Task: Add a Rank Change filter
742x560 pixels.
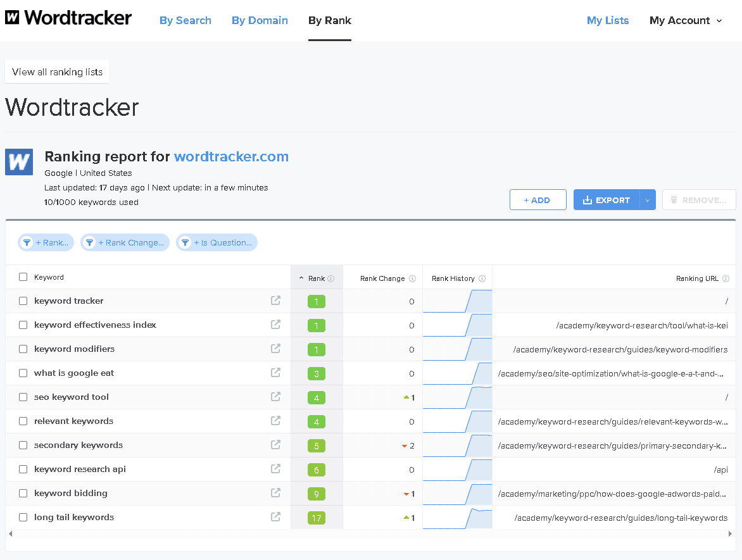Action: (125, 242)
